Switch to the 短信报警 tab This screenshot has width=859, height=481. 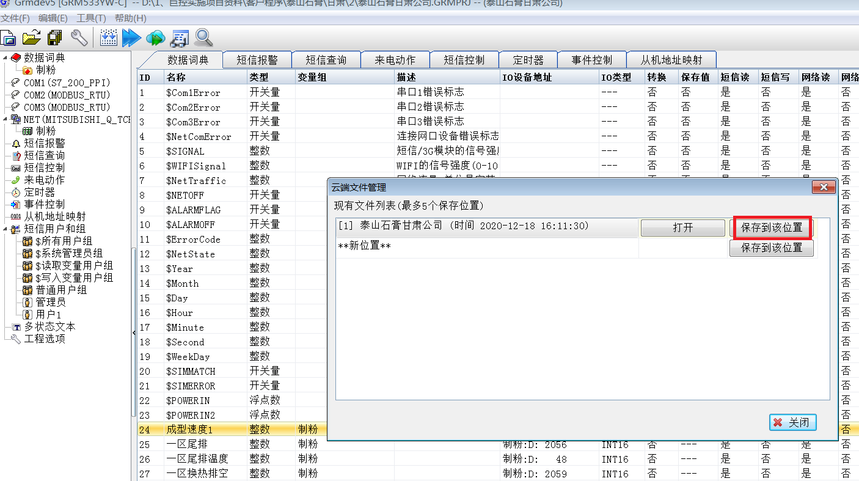(x=257, y=60)
